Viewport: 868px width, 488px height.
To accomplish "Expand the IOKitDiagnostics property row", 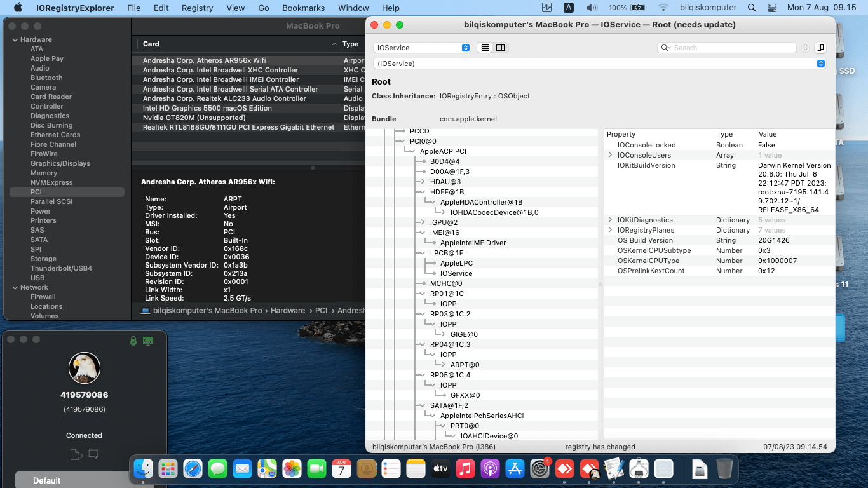I will [x=611, y=220].
